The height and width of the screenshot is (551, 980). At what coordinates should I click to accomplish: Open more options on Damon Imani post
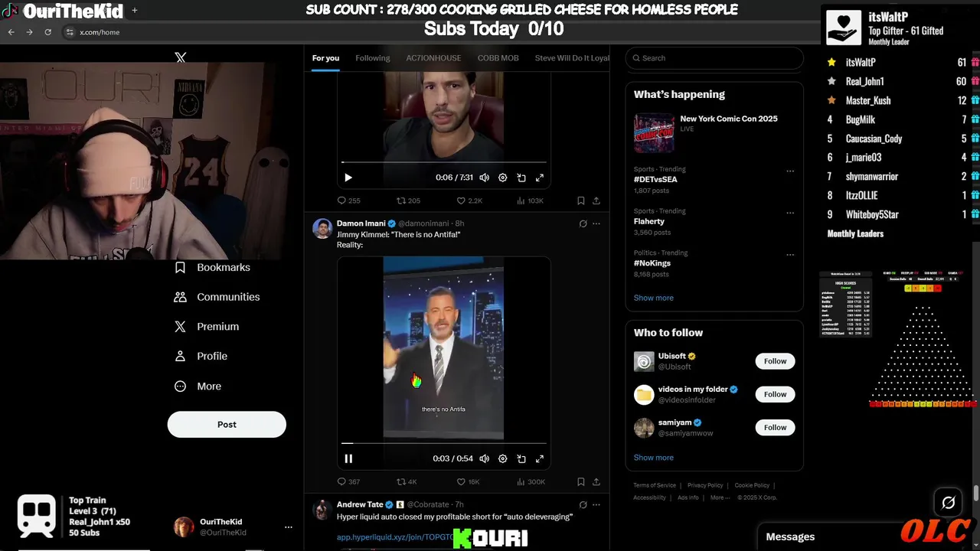(x=596, y=224)
